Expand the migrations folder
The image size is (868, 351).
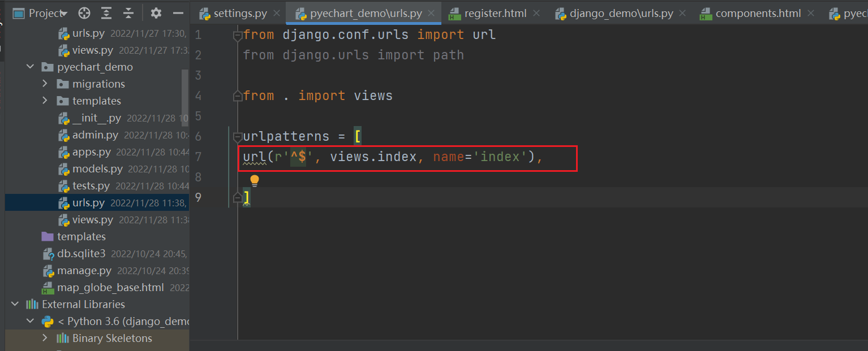tap(45, 84)
